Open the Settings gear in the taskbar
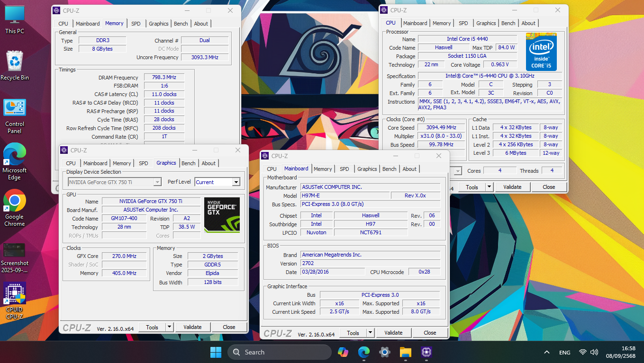The image size is (644, 363). click(384, 352)
